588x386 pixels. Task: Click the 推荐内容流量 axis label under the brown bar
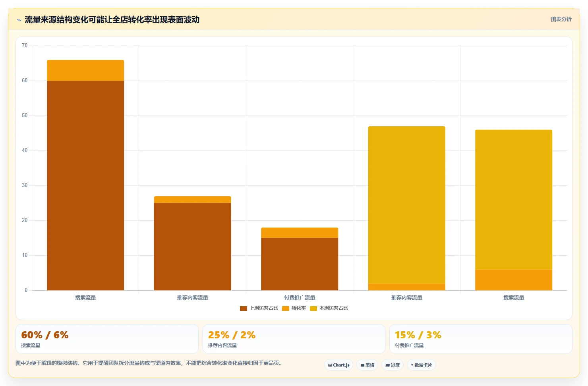point(193,298)
